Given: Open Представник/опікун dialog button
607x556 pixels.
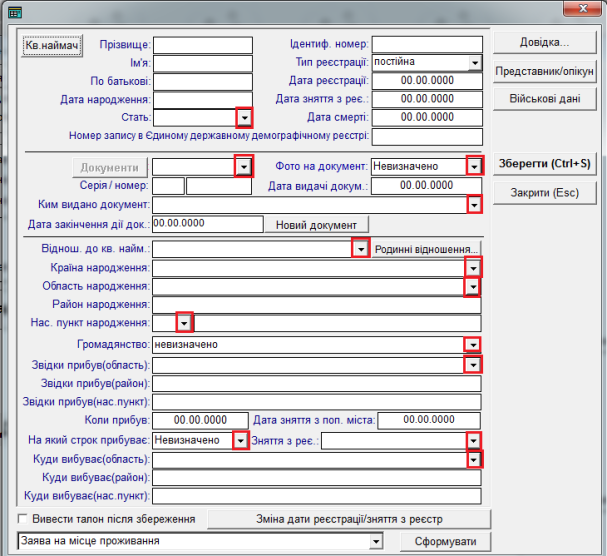Looking at the screenshot, I should 544,72.
